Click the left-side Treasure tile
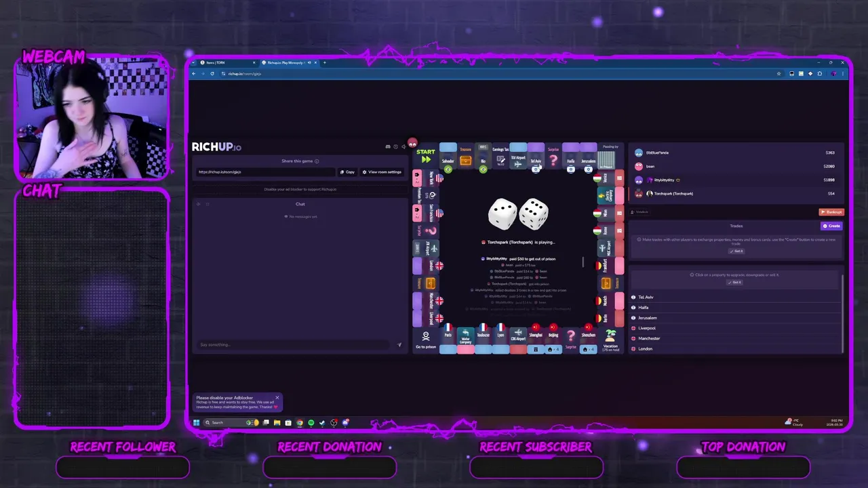Image resolution: width=868 pixels, height=488 pixels. click(x=426, y=283)
